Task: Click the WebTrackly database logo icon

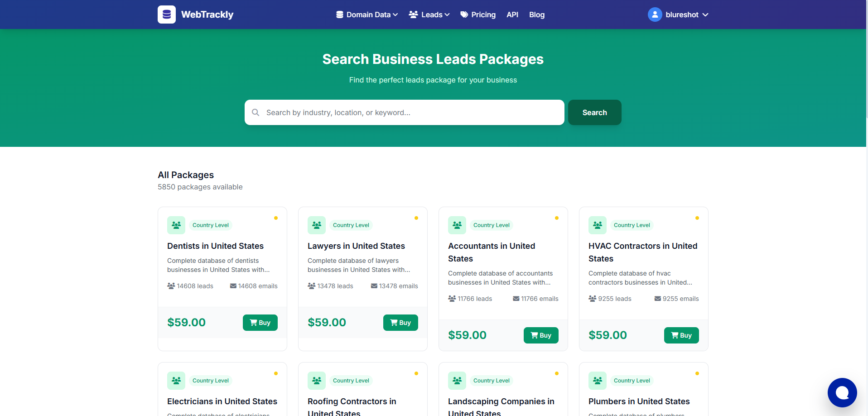Action: [167, 15]
